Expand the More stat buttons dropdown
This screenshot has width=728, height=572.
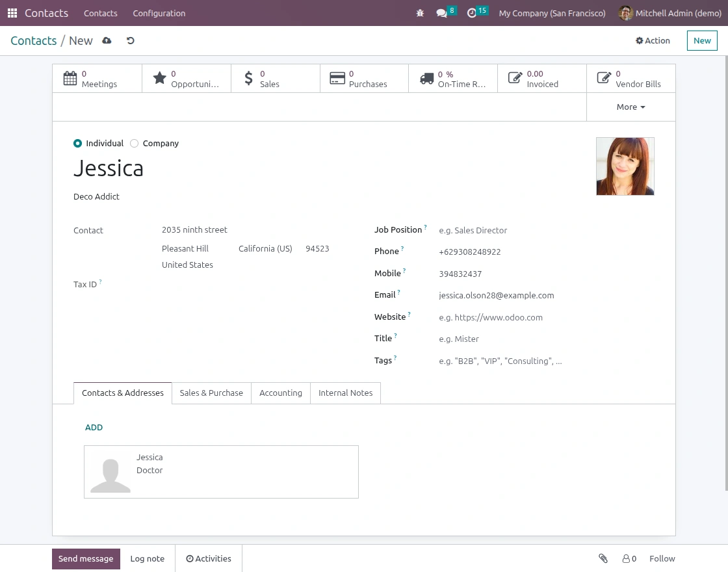(x=631, y=107)
